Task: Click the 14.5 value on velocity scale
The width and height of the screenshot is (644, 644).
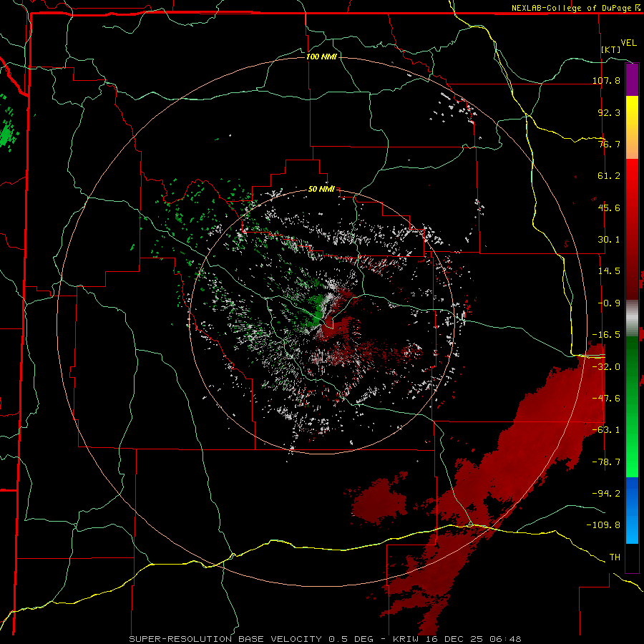Action: click(609, 271)
